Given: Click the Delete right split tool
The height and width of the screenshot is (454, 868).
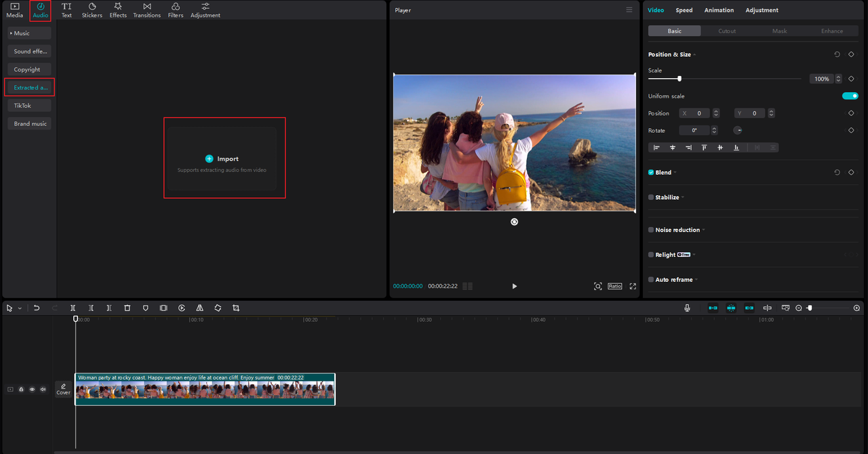Looking at the screenshot, I should [108, 308].
